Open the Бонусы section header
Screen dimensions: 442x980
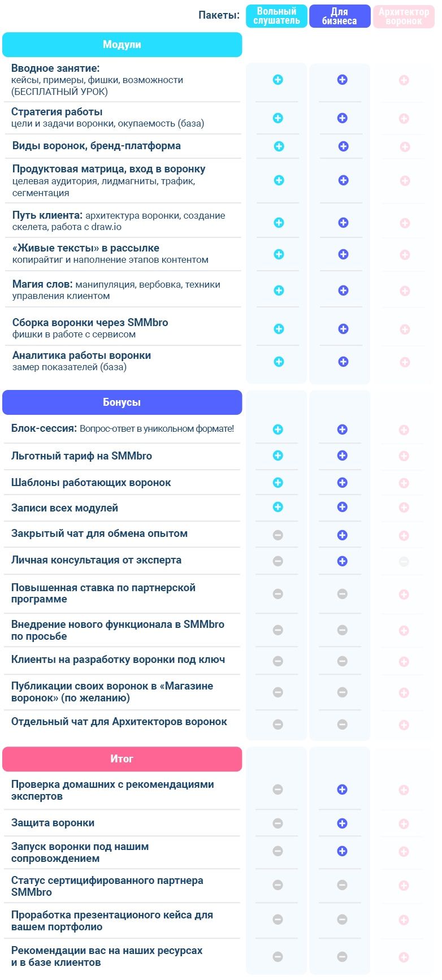click(x=122, y=402)
